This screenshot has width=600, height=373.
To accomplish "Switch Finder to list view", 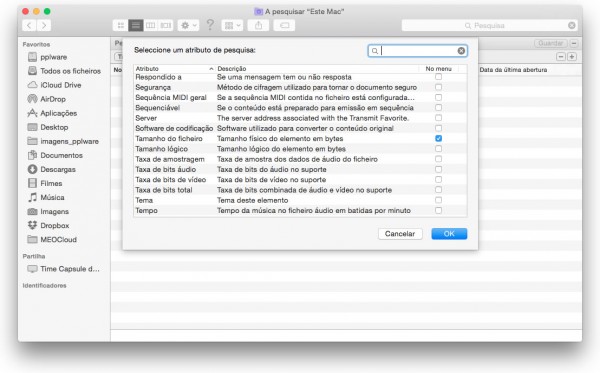I will (135, 26).
